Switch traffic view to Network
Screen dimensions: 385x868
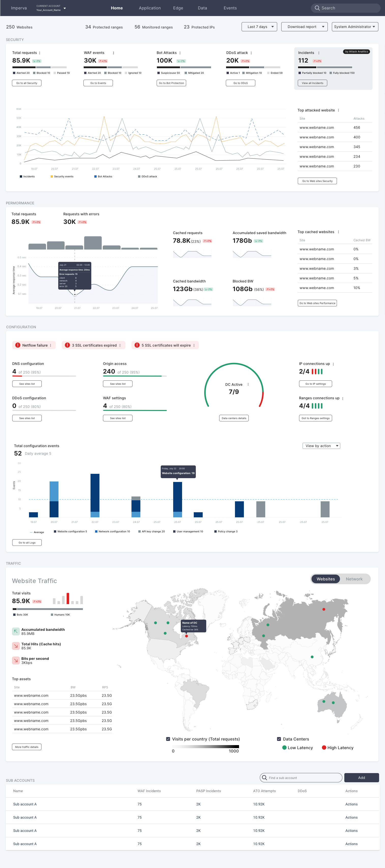coord(354,579)
